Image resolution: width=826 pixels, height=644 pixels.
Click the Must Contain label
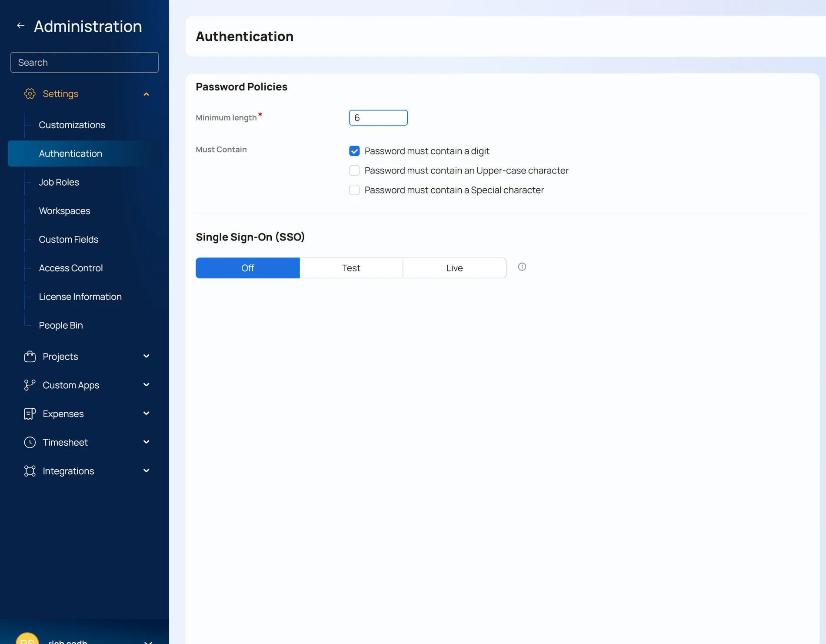221,150
